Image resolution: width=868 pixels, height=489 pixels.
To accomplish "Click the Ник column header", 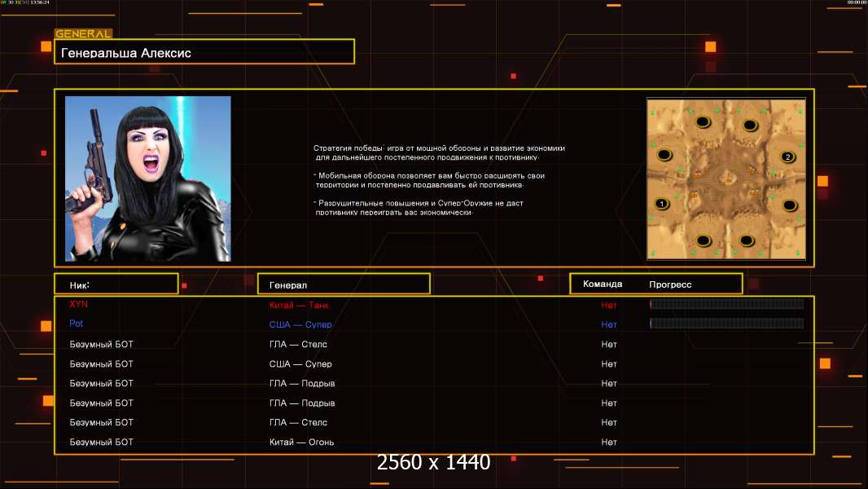I will (116, 284).
